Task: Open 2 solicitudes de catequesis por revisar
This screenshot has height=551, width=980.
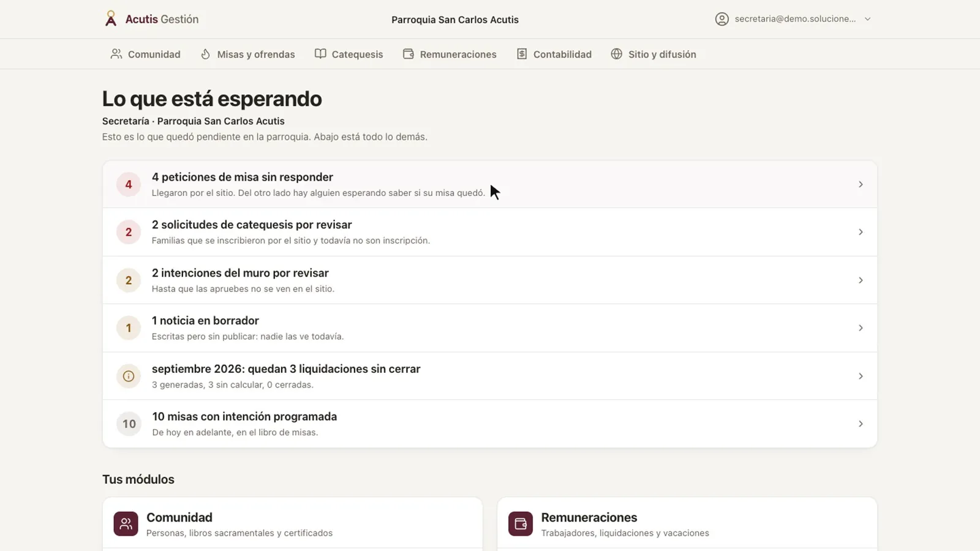Action: click(490, 232)
